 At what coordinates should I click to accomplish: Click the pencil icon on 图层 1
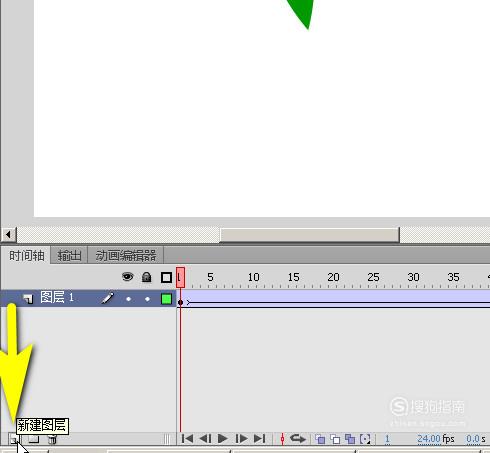[108, 298]
